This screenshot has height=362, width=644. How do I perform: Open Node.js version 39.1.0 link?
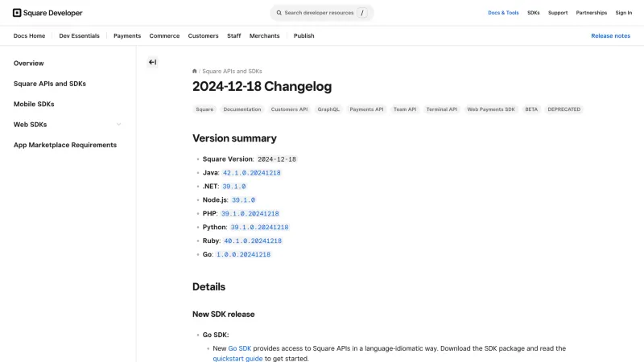point(244,200)
